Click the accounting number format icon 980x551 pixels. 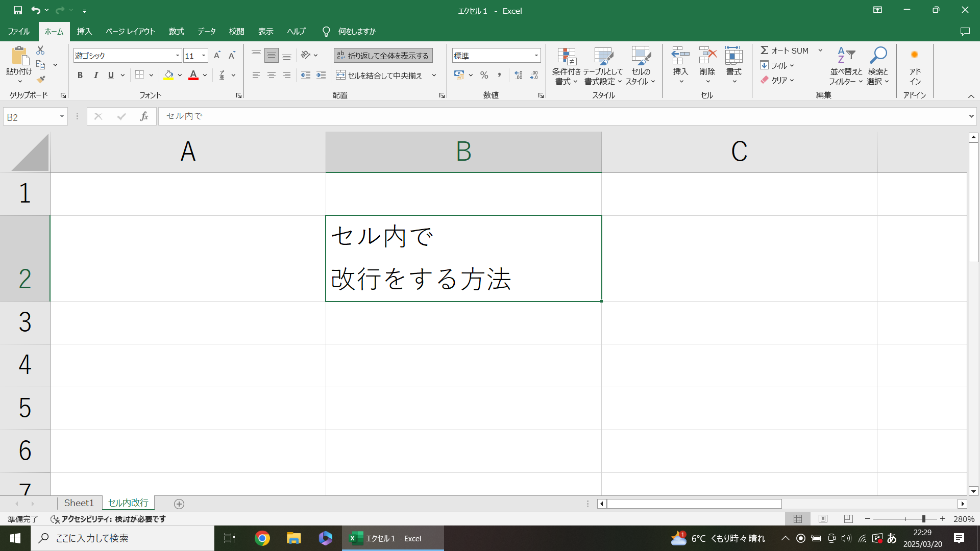(459, 75)
